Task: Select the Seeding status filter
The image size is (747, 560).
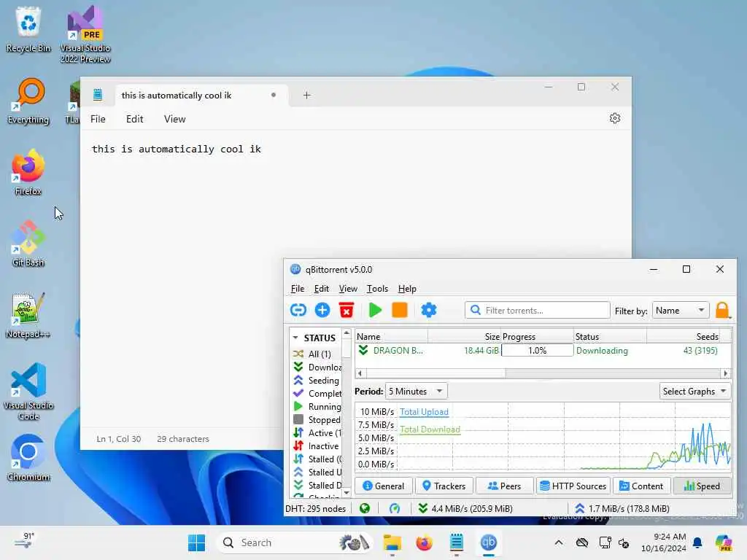Action: [317, 381]
